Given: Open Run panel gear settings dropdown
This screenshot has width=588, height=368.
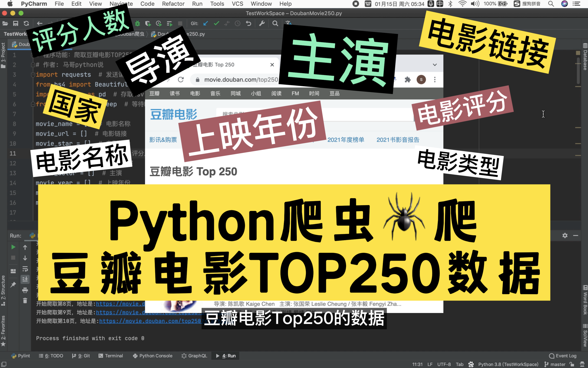Looking at the screenshot, I should [565, 235].
